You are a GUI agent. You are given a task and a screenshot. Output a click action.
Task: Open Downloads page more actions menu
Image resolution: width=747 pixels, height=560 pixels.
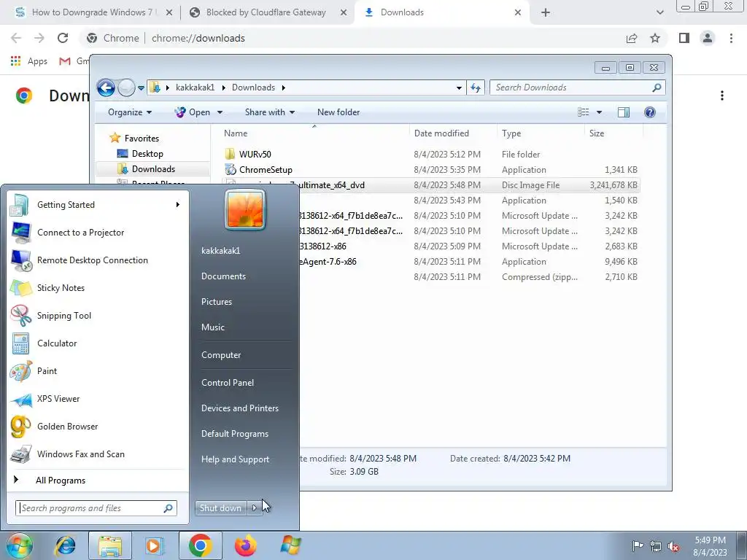[722, 96]
